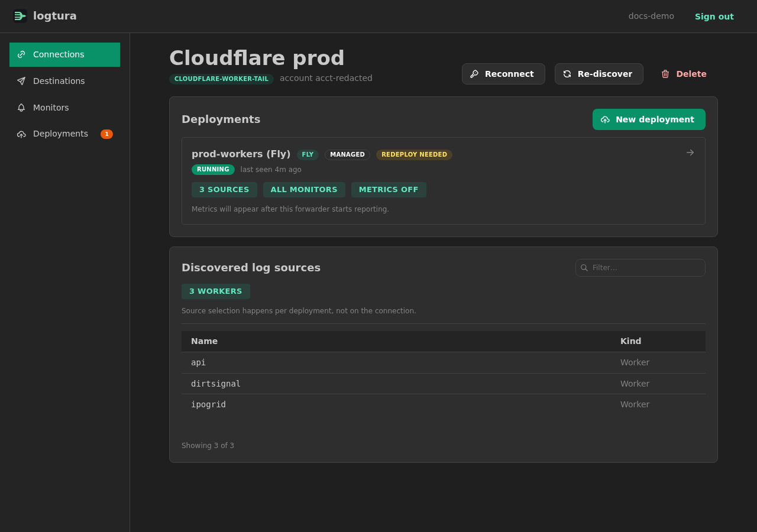Click the Re-discover refresh icon

567,74
